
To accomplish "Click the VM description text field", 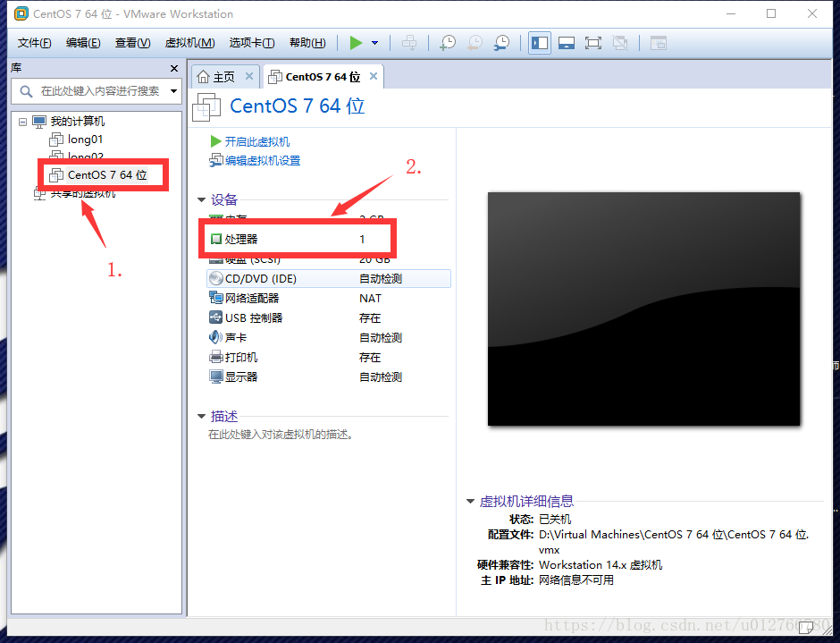I will coord(281,435).
